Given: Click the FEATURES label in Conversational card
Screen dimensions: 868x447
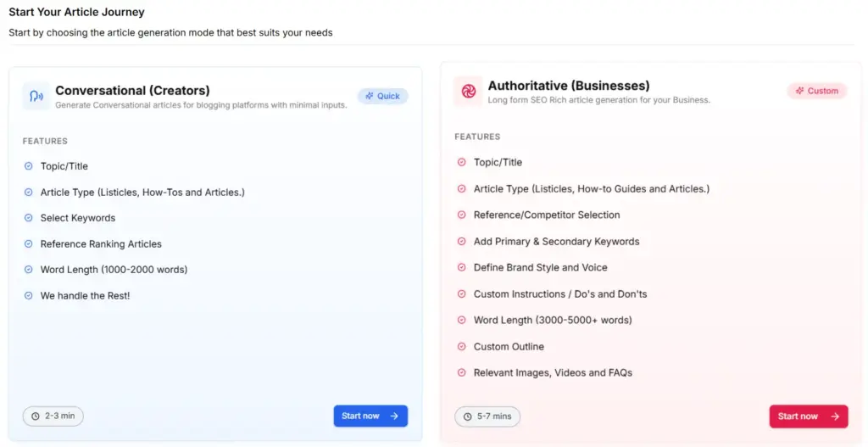Looking at the screenshot, I should [x=45, y=142].
